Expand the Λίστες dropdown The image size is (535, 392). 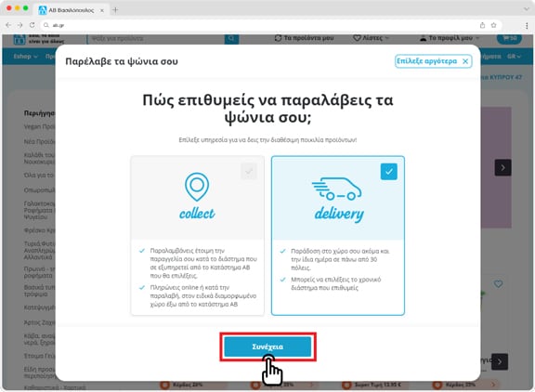[371, 38]
